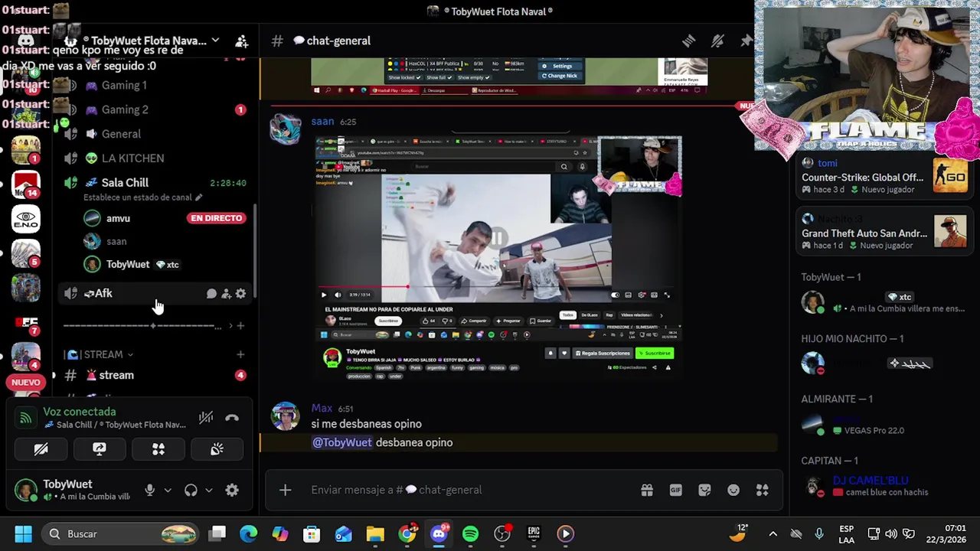Attach file plus in message bar
Viewport: 980px width, 551px height.
click(x=285, y=490)
